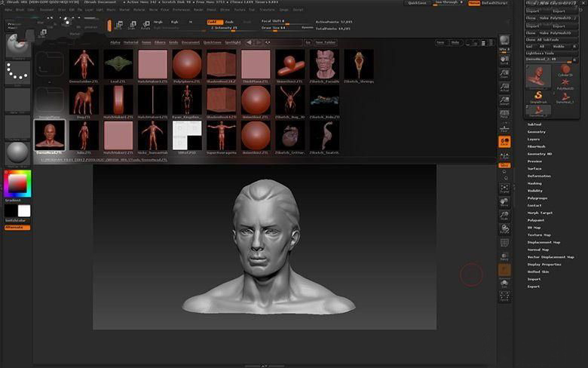Click LightBox back arrow
The image size is (588, 368).
[x=250, y=42]
